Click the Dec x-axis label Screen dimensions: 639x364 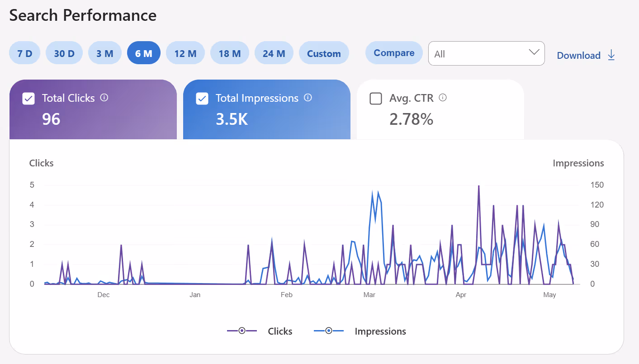(104, 295)
